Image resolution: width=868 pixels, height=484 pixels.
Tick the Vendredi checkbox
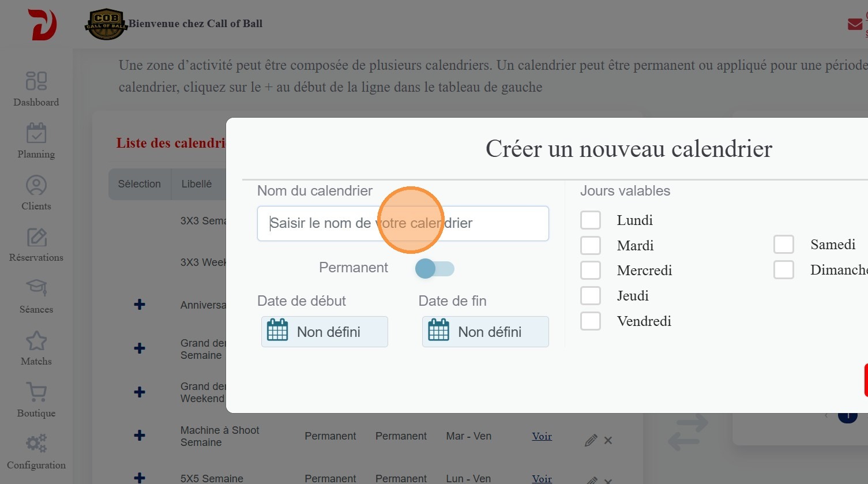(x=591, y=321)
